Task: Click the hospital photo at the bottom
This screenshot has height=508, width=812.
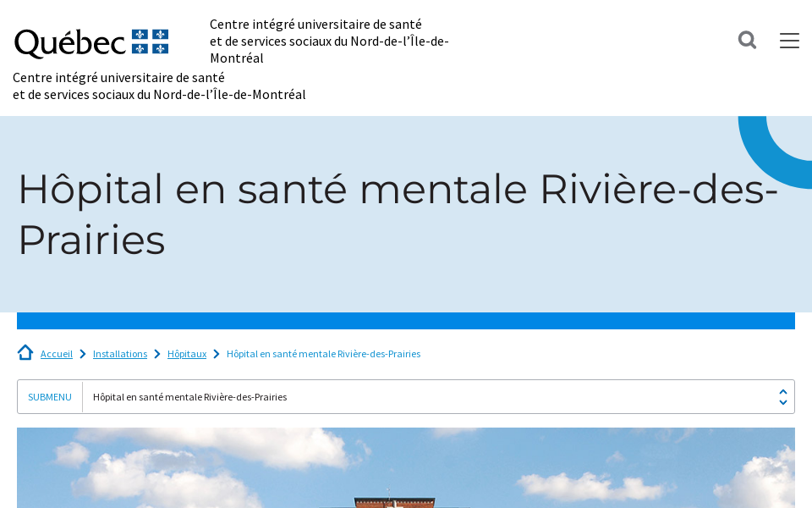Action: (x=406, y=467)
